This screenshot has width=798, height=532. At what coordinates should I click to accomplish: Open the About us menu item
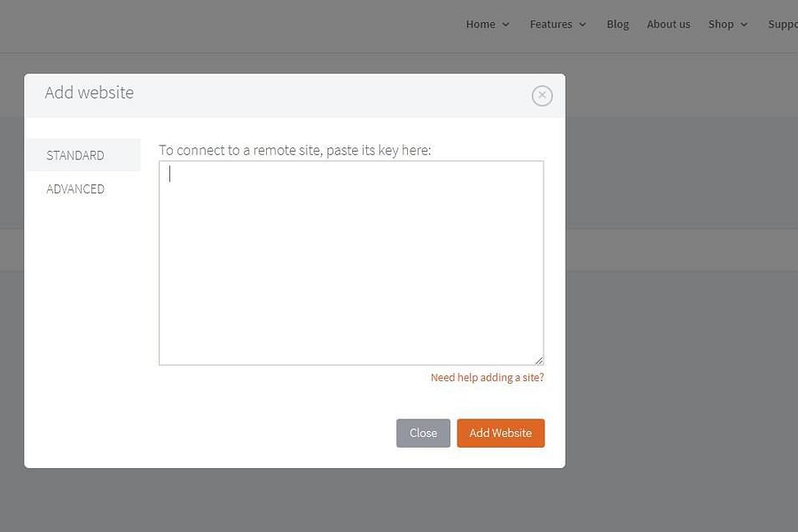tap(669, 24)
